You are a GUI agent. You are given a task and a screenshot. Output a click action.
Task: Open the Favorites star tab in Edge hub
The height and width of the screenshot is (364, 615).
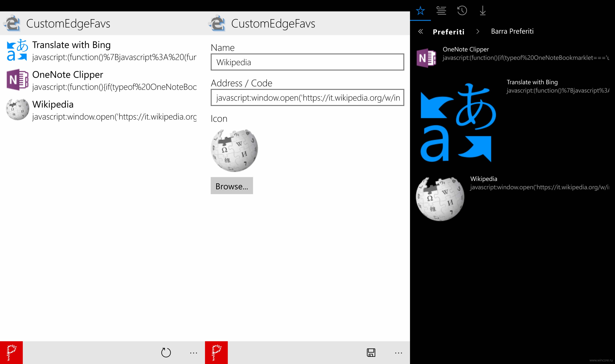point(420,11)
